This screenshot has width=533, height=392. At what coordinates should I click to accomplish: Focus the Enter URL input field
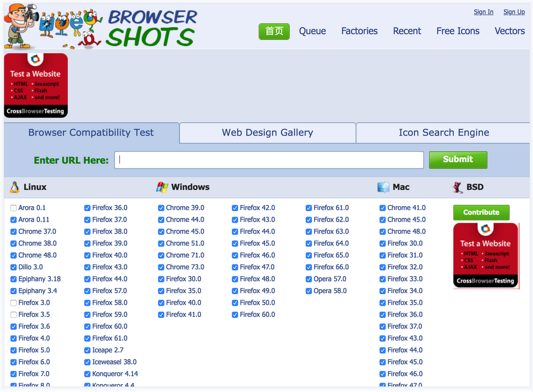pyautogui.click(x=269, y=160)
